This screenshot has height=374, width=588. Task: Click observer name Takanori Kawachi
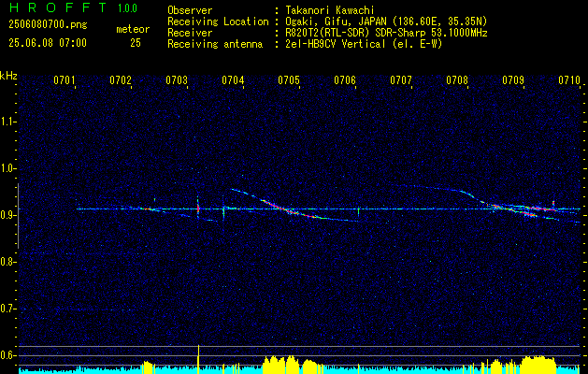330,10
